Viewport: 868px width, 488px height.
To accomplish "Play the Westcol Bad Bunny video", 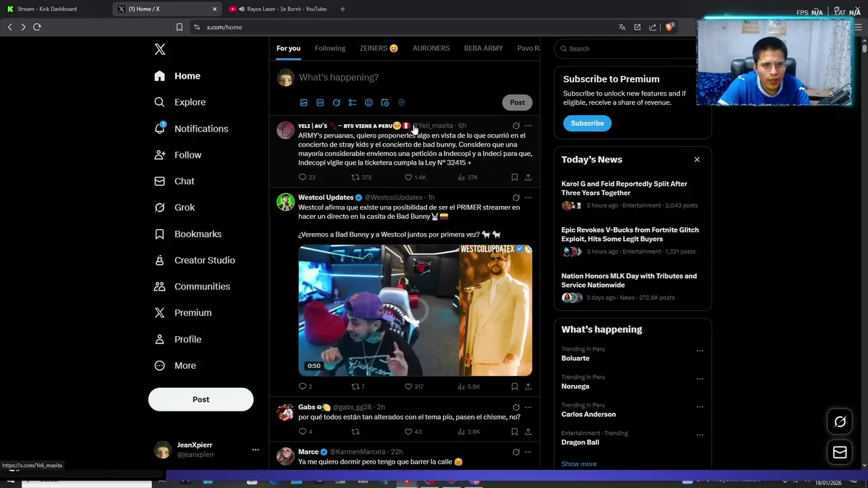I will [415, 310].
